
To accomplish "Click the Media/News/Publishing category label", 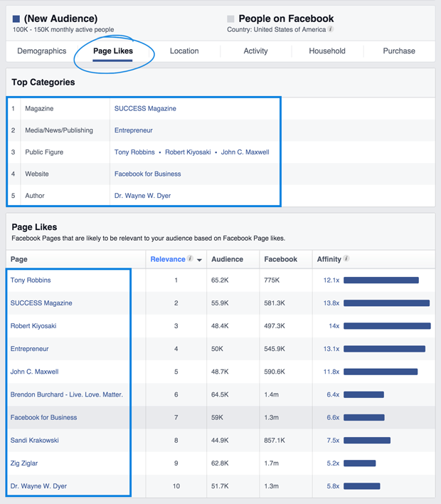I will pyautogui.click(x=59, y=130).
